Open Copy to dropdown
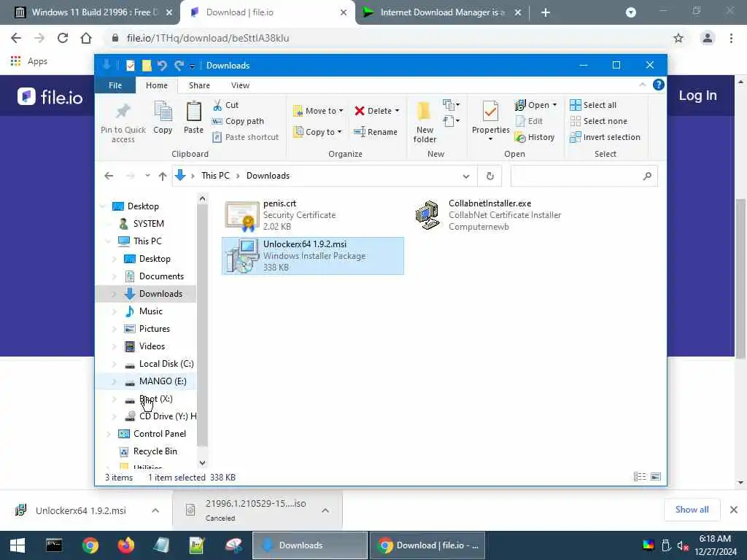 [317, 132]
